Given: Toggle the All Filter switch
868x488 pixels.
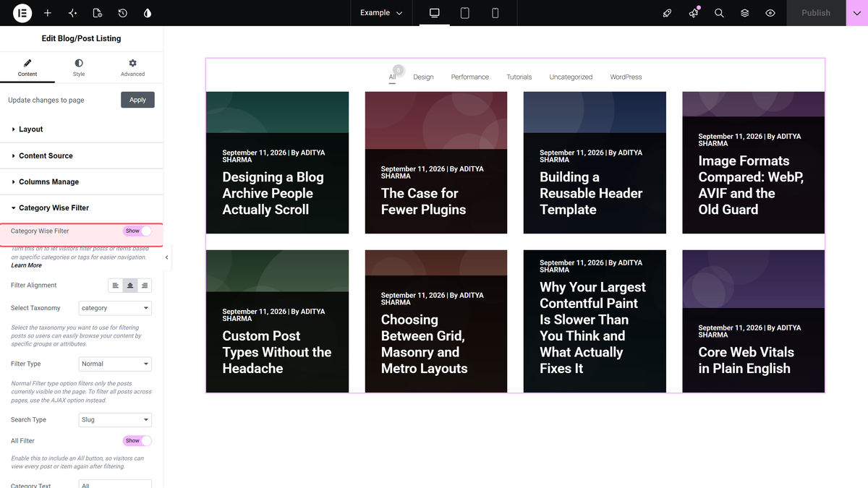Looking at the screenshot, I should (x=137, y=440).
